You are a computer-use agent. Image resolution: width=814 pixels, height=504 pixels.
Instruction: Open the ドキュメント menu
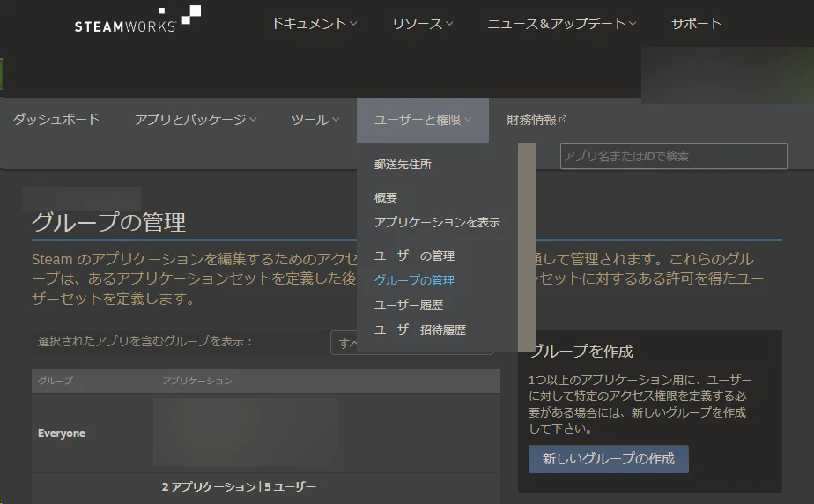click(x=314, y=24)
